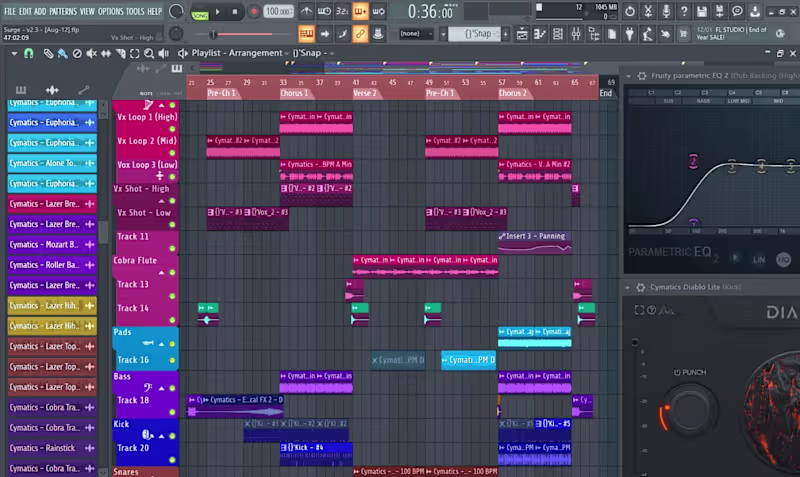Open the ADD menu
Screen dimensions: 800x477
[x=40, y=11]
